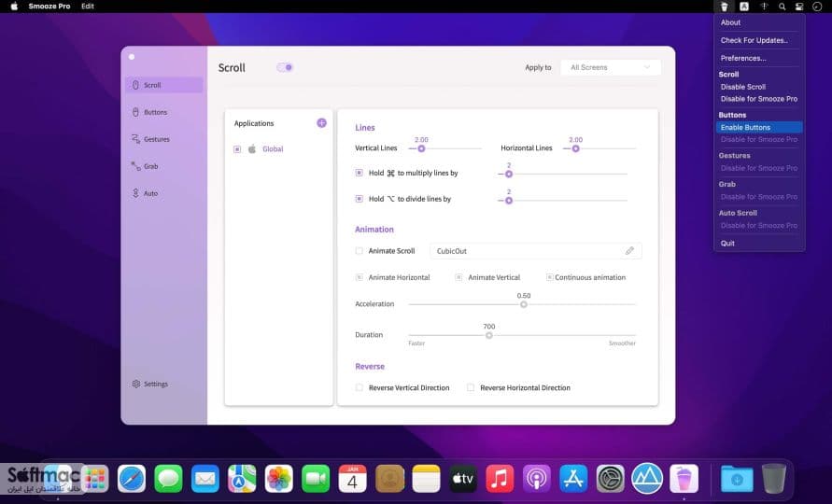Open the CubicOut animation curve selector

tap(536, 251)
